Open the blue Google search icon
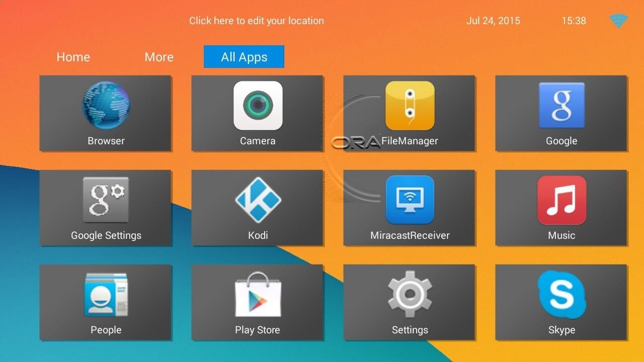This screenshot has height=362, width=644. pos(562,106)
